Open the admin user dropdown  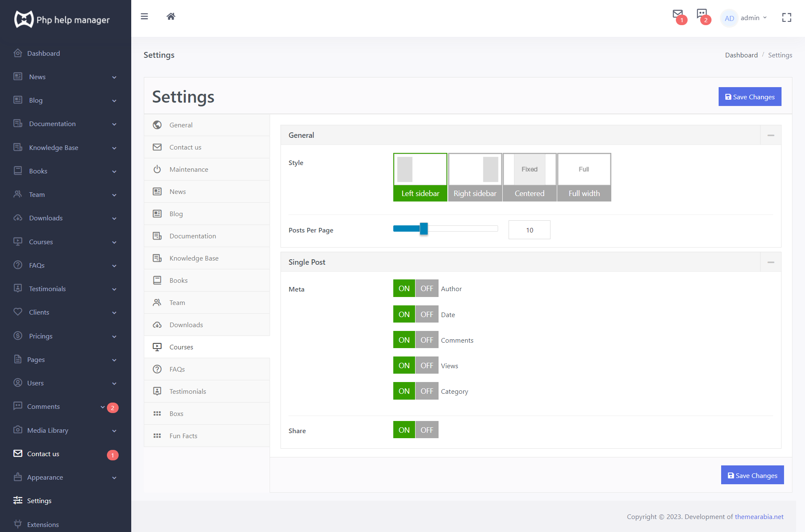[745, 18]
